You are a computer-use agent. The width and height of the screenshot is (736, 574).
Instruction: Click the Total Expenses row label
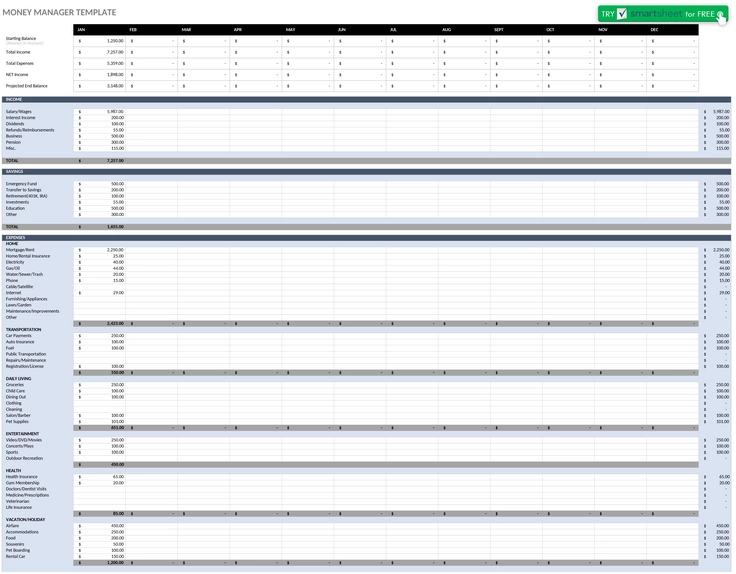(20, 63)
